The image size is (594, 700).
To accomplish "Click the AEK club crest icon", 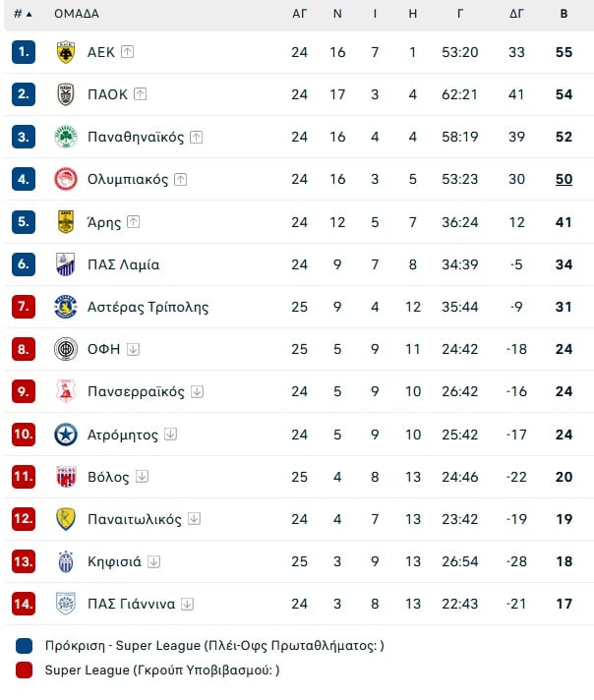I will [x=66, y=52].
